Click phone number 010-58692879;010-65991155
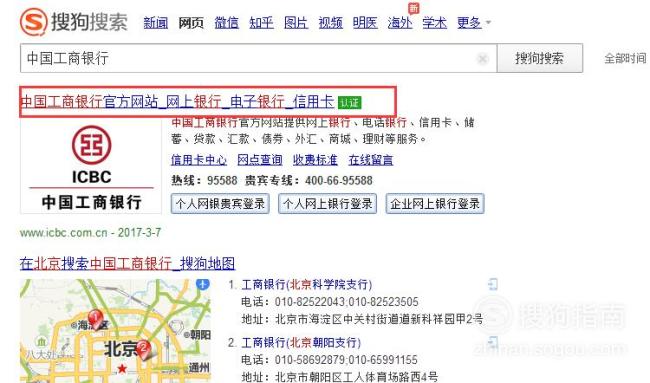Image resolution: width=650 pixels, height=383 pixels. click(346, 360)
